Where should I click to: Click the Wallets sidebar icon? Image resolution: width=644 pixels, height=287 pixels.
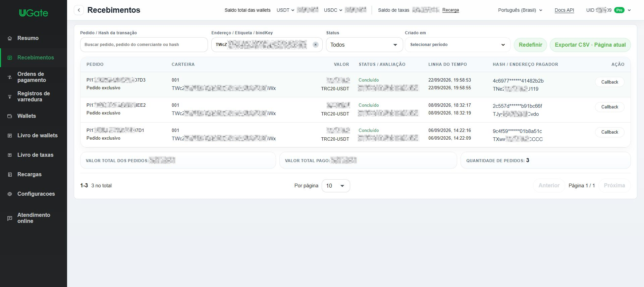[x=10, y=116]
